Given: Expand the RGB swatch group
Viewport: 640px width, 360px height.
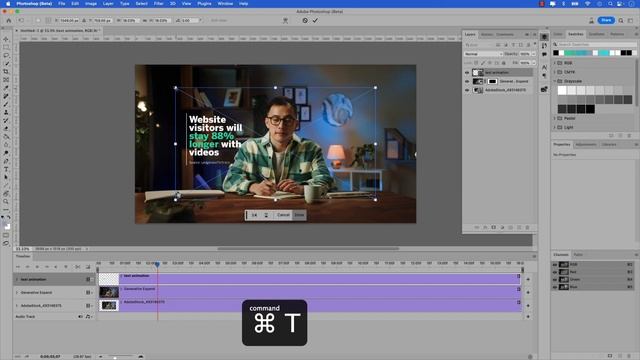Looking at the screenshot, I should (x=555, y=63).
